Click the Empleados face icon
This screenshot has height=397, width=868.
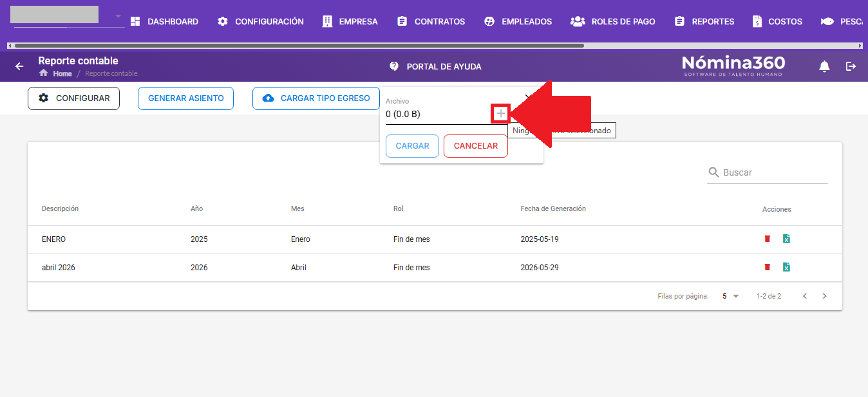coord(489,21)
